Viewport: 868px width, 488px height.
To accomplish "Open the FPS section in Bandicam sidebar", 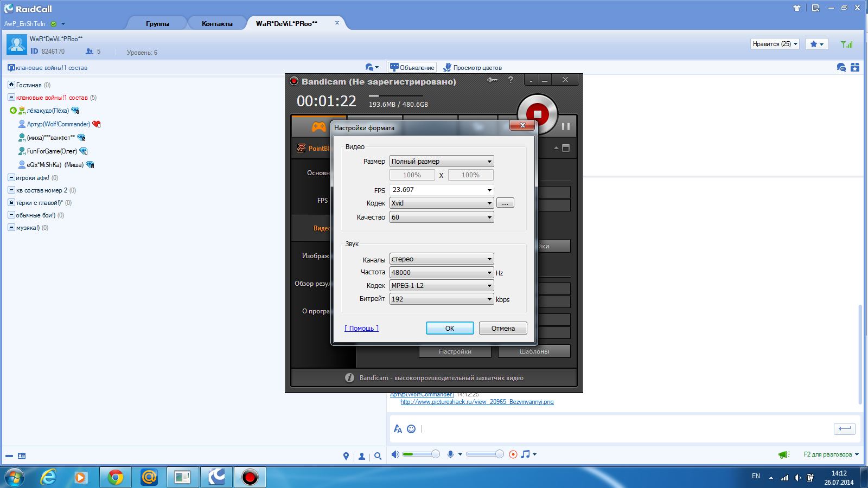I will click(322, 201).
